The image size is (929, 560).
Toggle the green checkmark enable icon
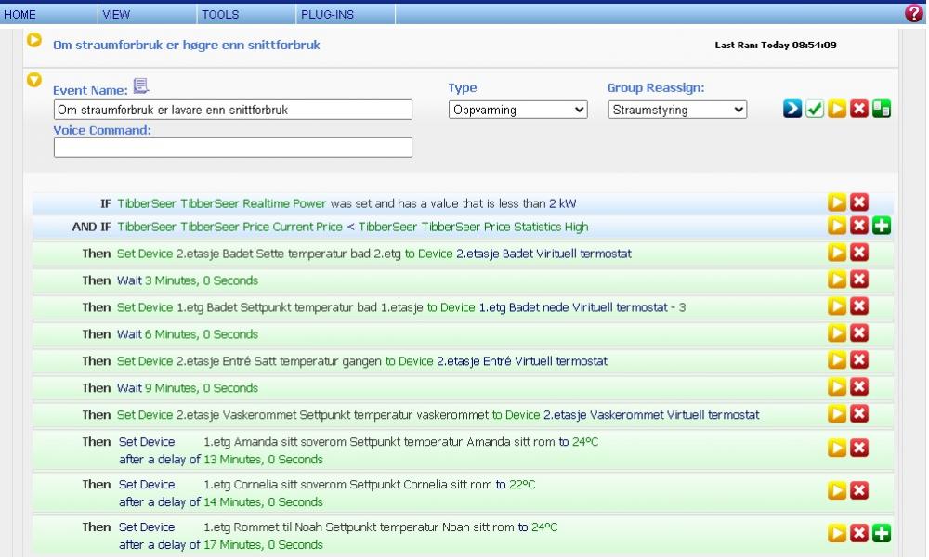click(x=813, y=110)
